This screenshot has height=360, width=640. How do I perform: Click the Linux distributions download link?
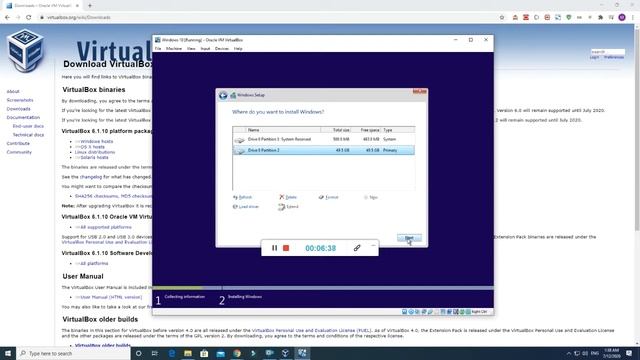(95, 152)
